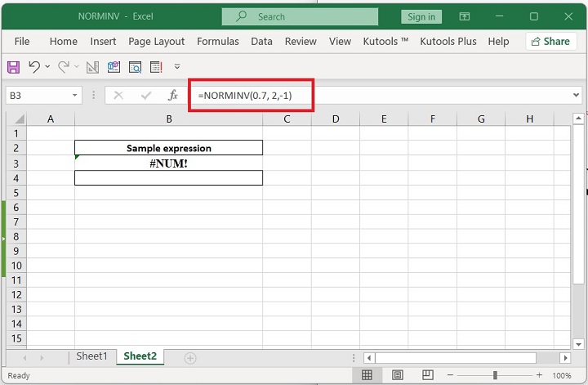Click the Share button

pyautogui.click(x=549, y=41)
